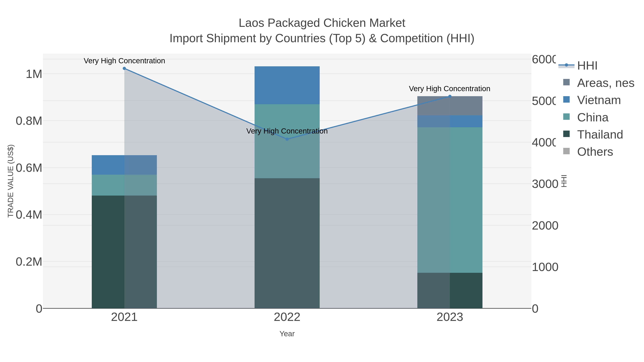Toggle the HHI line legend entry
Screen dimensions: 644x362
578,66
